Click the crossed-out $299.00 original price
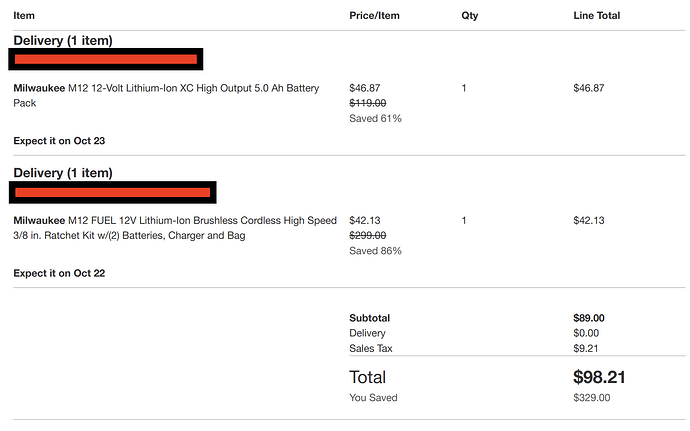690x431 pixels. (x=367, y=236)
